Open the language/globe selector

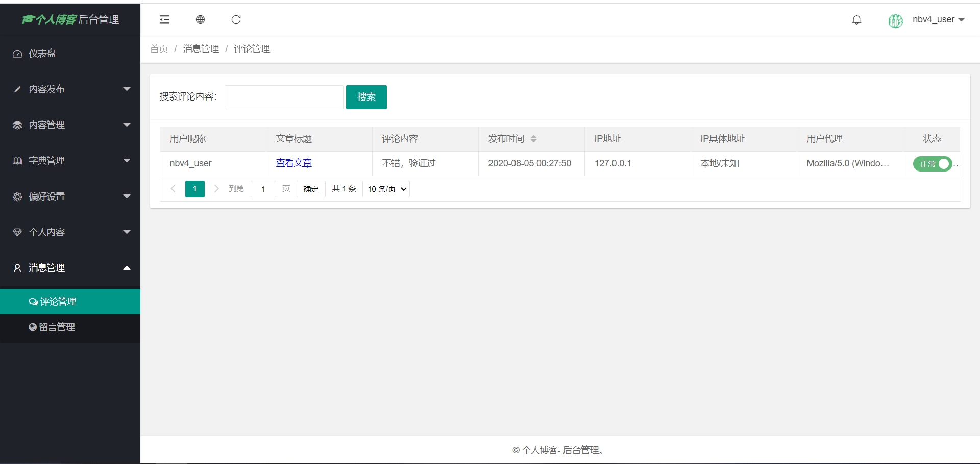pos(200,19)
